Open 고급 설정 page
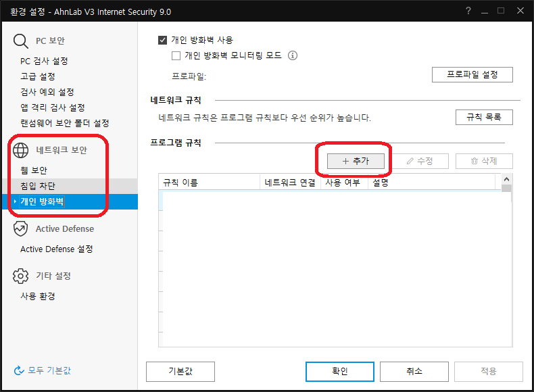The width and height of the screenshot is (534, 392). (x=37, y=76)
